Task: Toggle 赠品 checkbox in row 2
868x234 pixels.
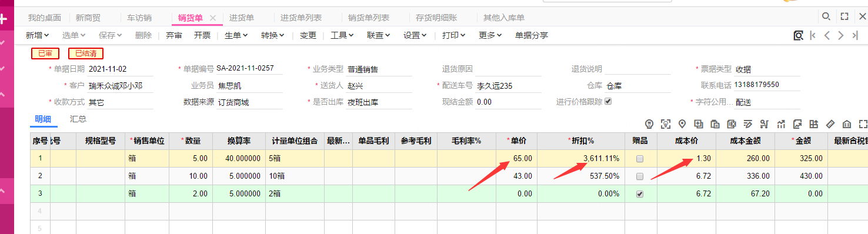Action: click(640, 176)
